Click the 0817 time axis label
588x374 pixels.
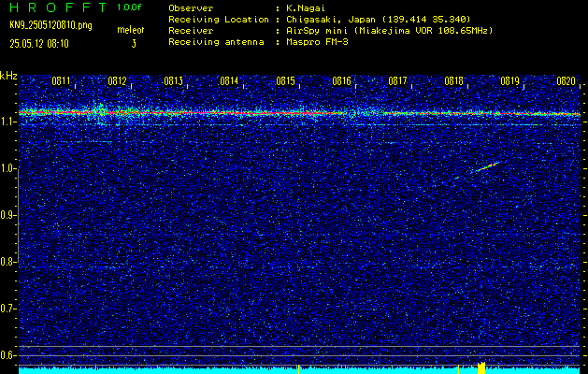coord(397,81)
